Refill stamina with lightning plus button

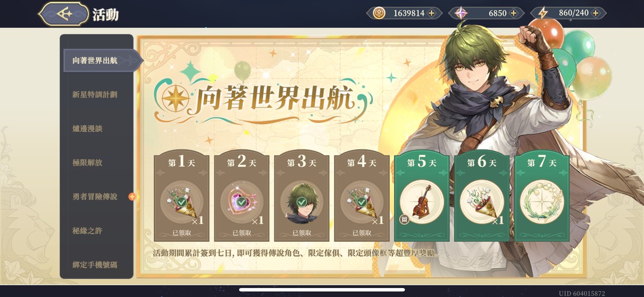(x=595, y=13)
